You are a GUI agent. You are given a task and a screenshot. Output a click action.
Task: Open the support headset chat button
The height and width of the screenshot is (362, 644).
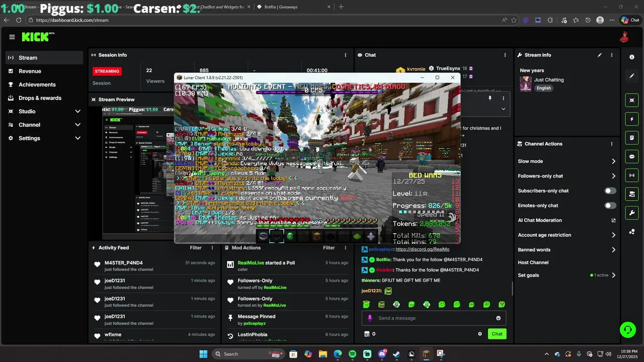tap(627, 330)
